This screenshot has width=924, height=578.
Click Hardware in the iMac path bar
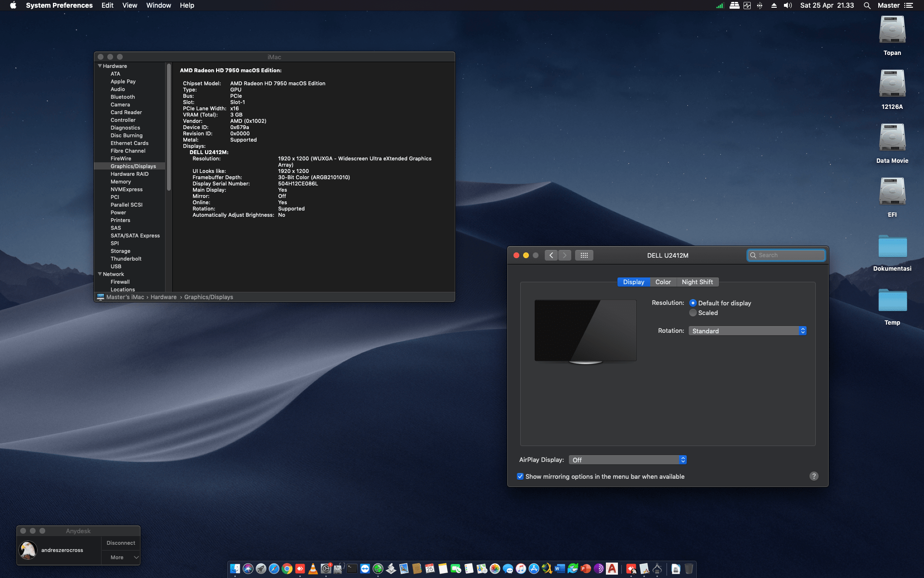pos(164,297)
